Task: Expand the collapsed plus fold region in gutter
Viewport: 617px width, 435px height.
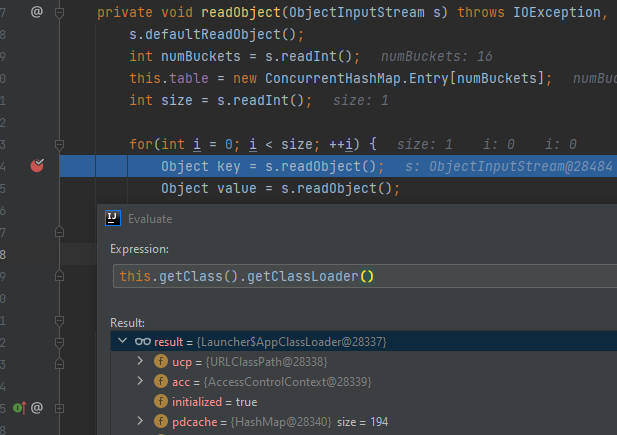Action: [x=59, y=408]
